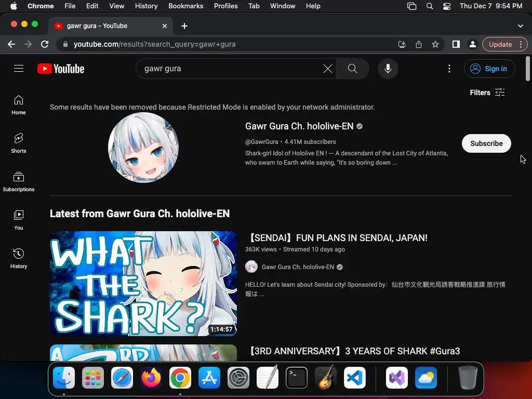Click the magnifier search button
This screenshot has width=532, height=399.
(x=353, y=69)
